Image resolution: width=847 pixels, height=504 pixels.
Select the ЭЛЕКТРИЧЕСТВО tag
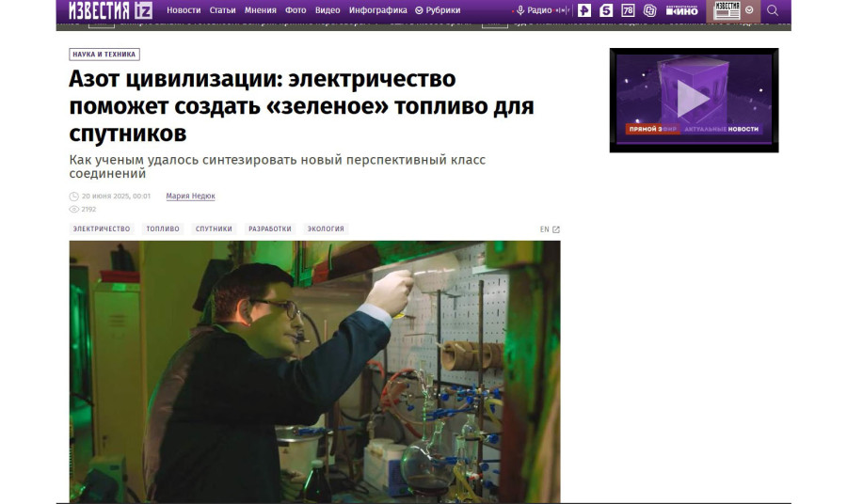click(x=102, y=229)
